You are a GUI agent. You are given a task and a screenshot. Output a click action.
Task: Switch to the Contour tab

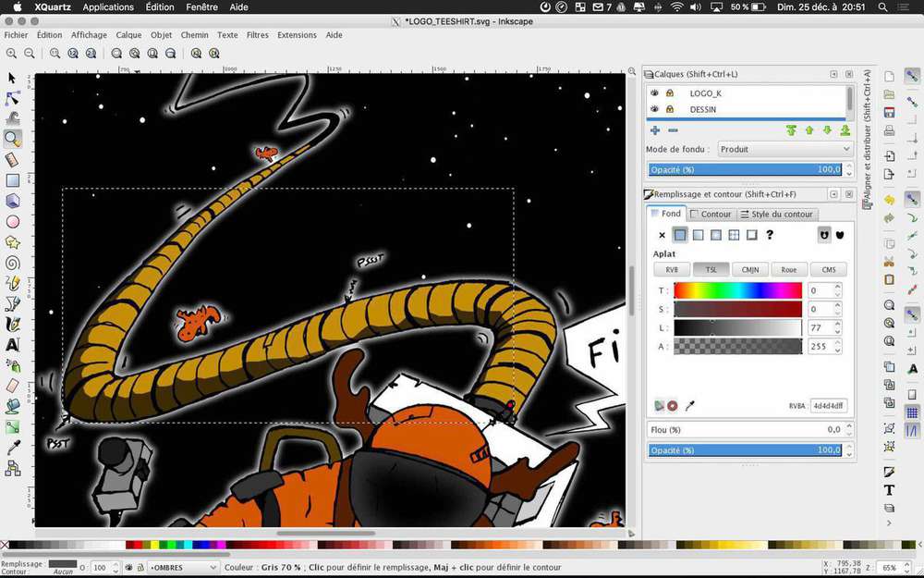tap(711, 215)
